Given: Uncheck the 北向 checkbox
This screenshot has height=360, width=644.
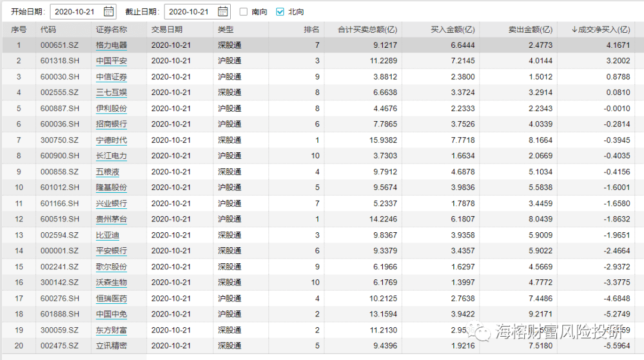Looking at the screenshot, I should [x=280, y=12].
